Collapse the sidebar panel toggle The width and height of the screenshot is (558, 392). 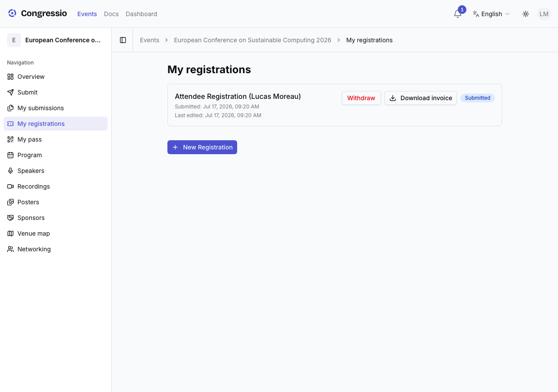pos(123,40)
